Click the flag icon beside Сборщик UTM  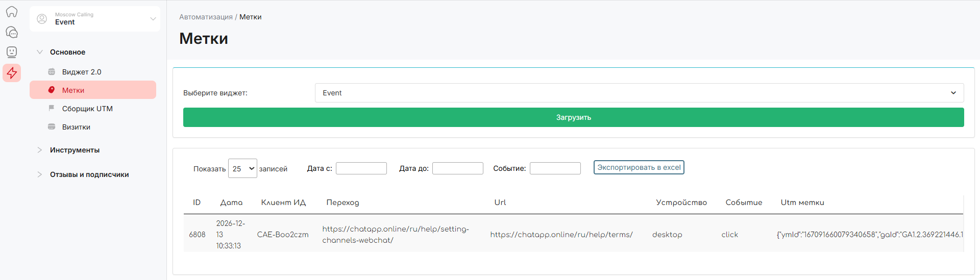point(52,108)
